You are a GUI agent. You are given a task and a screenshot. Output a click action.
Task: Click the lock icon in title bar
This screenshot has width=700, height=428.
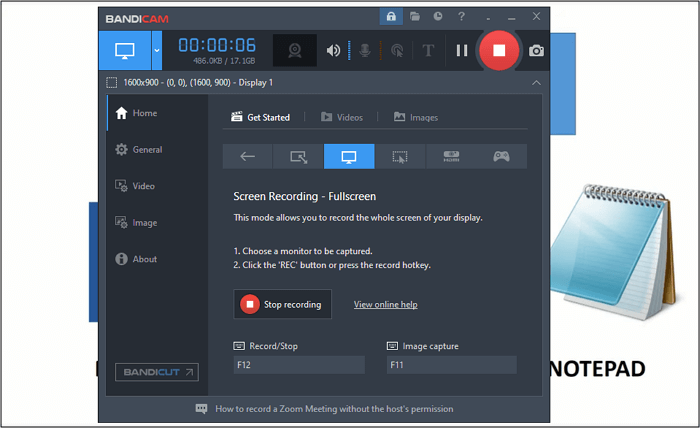(391, 16)
